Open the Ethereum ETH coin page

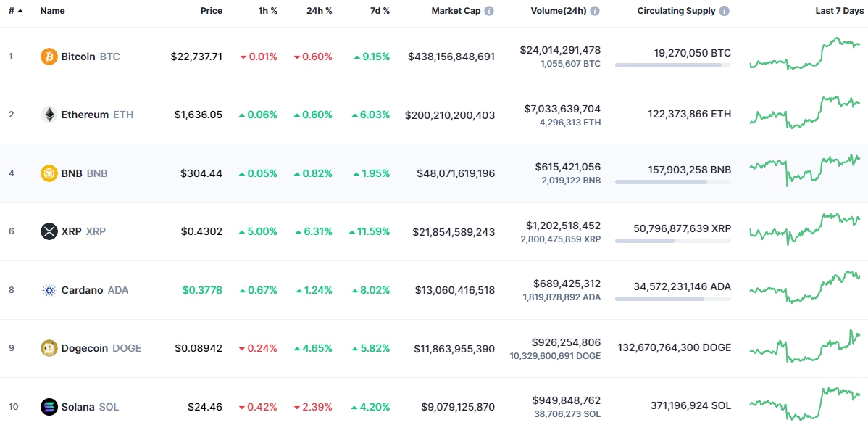coord(88,115)
